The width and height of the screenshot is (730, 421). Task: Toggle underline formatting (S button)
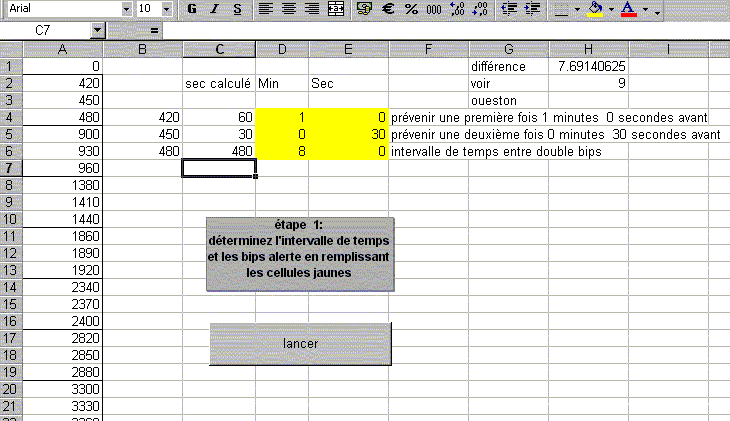237,8
